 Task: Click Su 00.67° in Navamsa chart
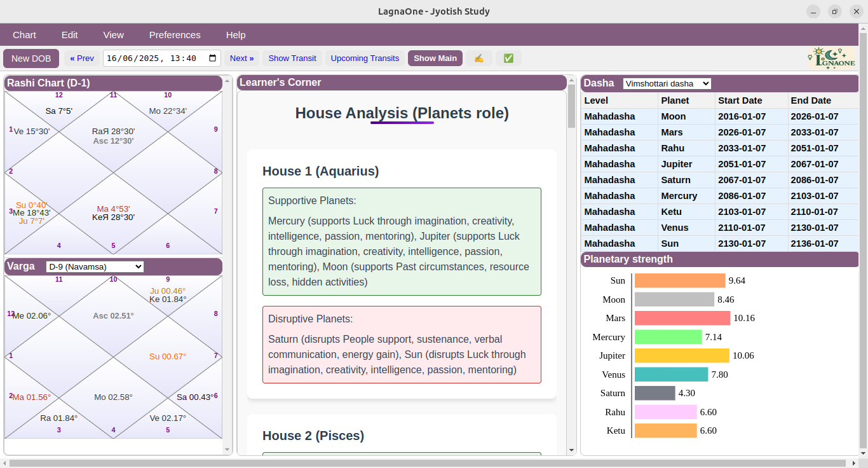pyautogui.click(x=168, y=356)
